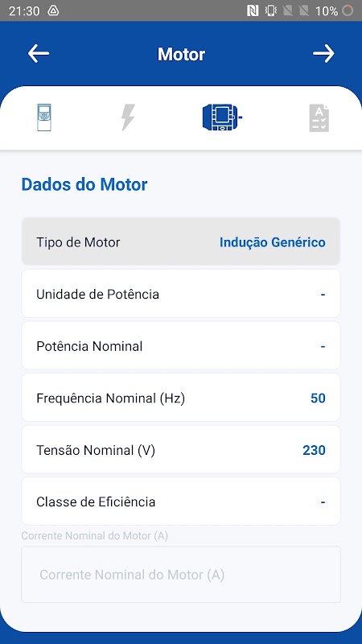
Task: Select the lightning bolt power step
Action: 128,118
